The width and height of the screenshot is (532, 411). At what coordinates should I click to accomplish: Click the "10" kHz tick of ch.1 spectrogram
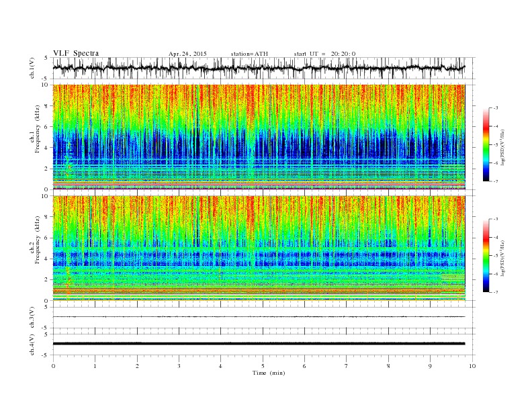tap(46, 85)
